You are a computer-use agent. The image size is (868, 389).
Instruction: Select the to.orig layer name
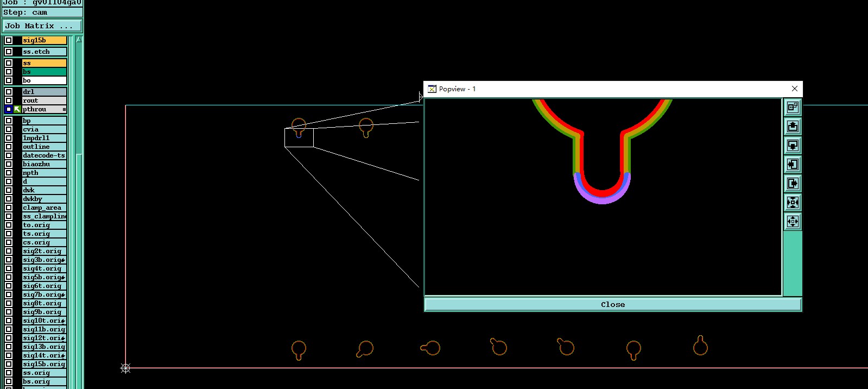coord(44,225)
